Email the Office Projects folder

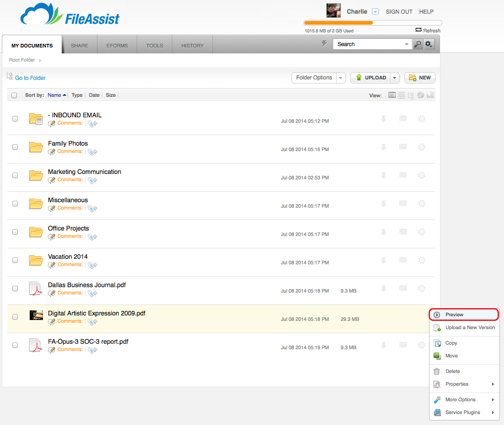(x=403, y=231)
